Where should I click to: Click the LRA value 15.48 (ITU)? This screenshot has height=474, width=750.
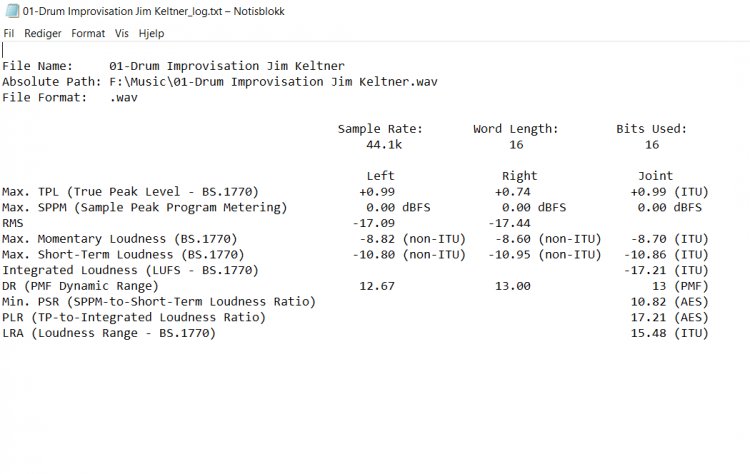tap(670, 333)
